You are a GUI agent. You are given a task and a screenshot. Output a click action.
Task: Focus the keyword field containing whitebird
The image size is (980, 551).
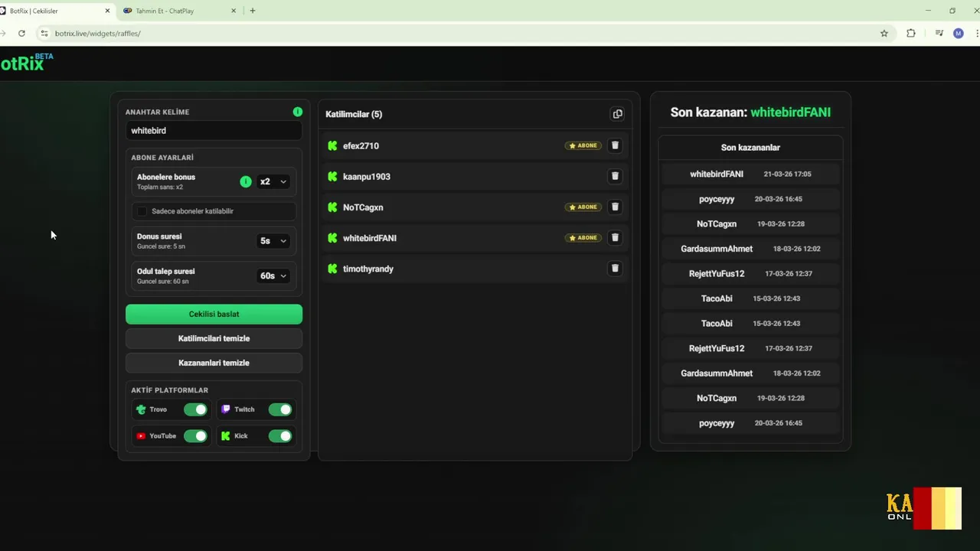click(x=214, y=131)
